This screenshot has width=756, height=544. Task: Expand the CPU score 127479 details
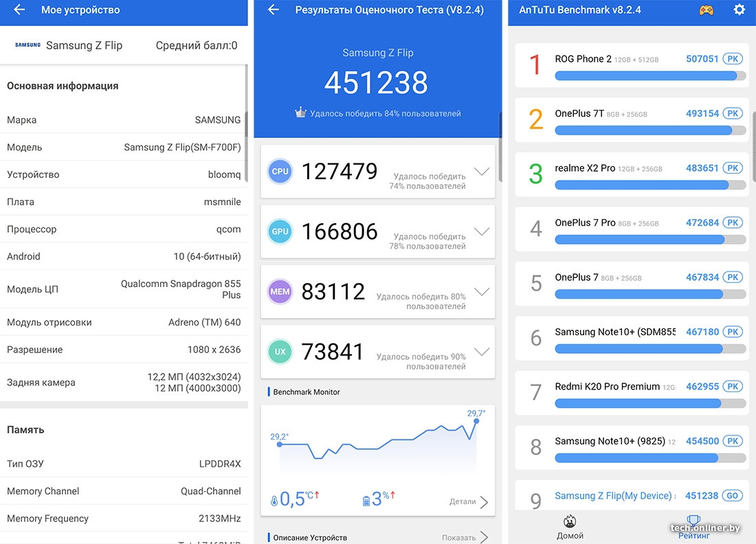pos(482,171)
